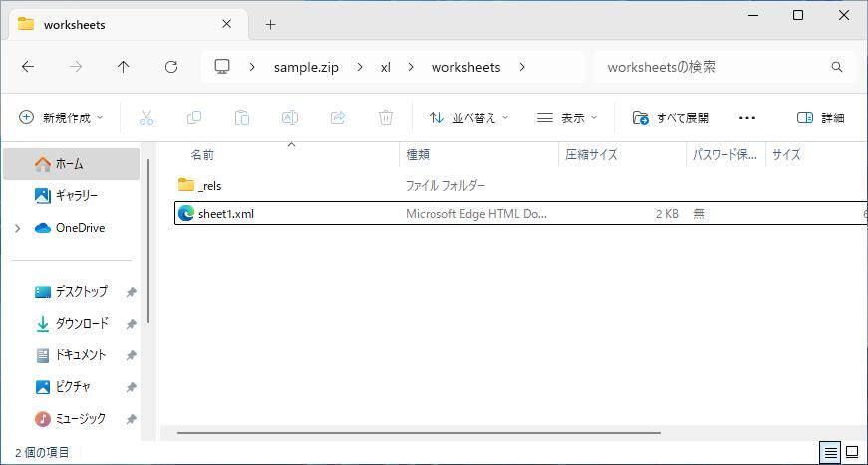This screenshot has height=465, width=868.
Task: Click the 2 KB compressed size cell
Action: point(667,213)
